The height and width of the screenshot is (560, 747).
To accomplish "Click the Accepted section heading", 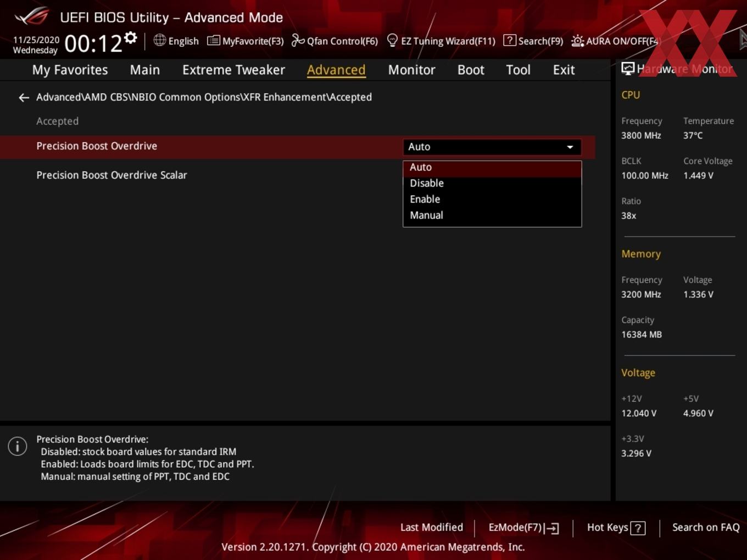I will pyautogui.click(x=57, y=121).
